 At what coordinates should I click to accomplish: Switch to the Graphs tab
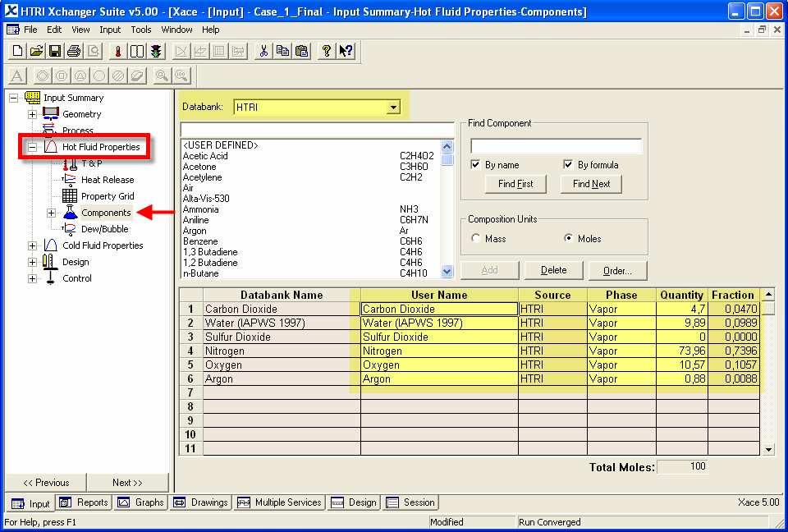(x=141, y=502)
